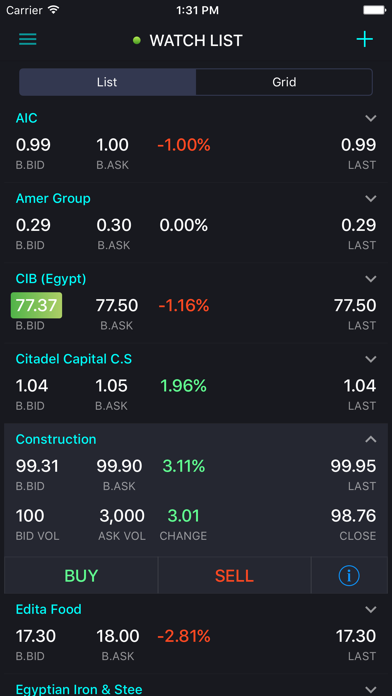Open the Egyptian Iron & Stee stock
The width and height of the screenshot is (392, 696).
[79, 689]
